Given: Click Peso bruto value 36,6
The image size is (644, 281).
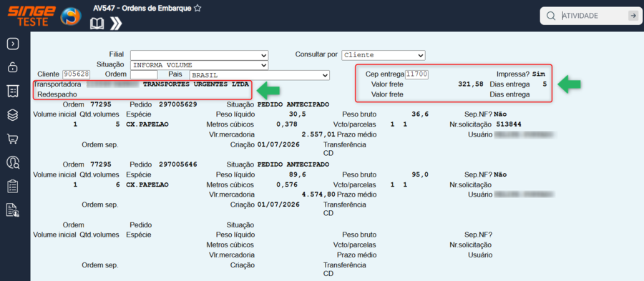Looking at the screenshot, I should 420,114.
